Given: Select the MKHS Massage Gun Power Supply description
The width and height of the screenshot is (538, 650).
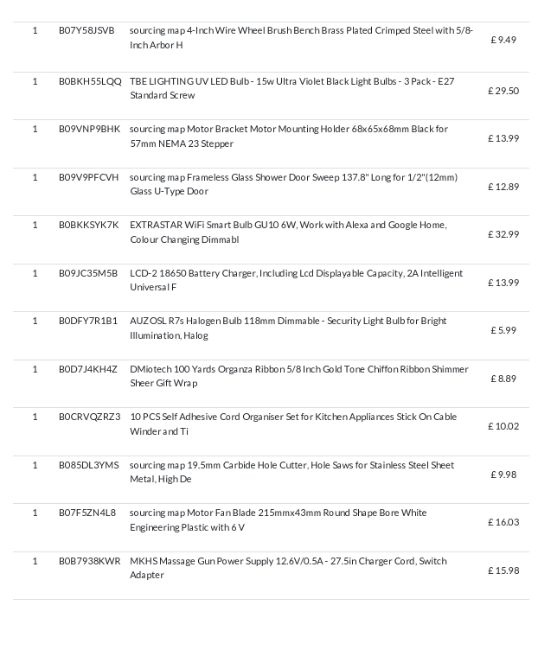Looking at the screenshot, I should 288,568.
